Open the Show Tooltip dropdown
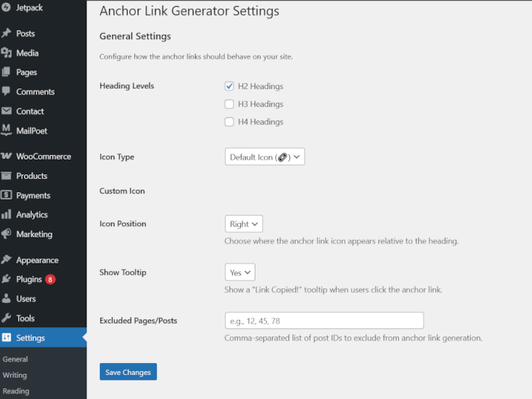 [240, 272]
